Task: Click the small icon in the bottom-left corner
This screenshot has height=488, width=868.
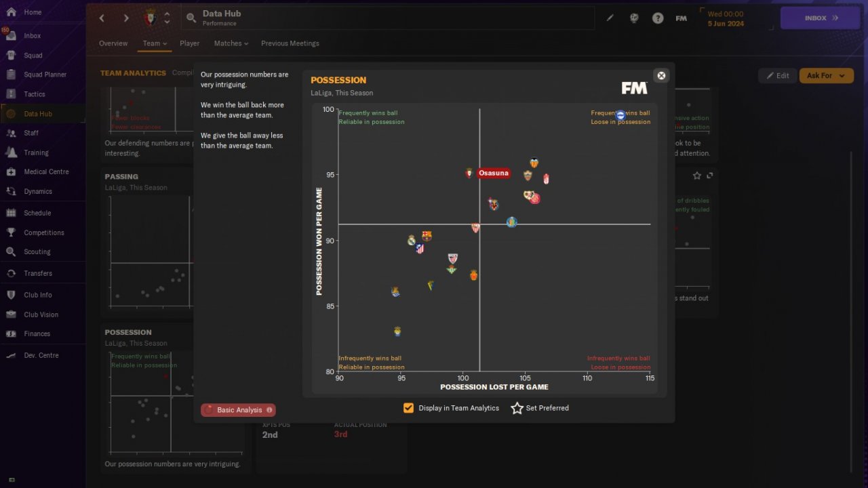Action: (x=12, y=480)
